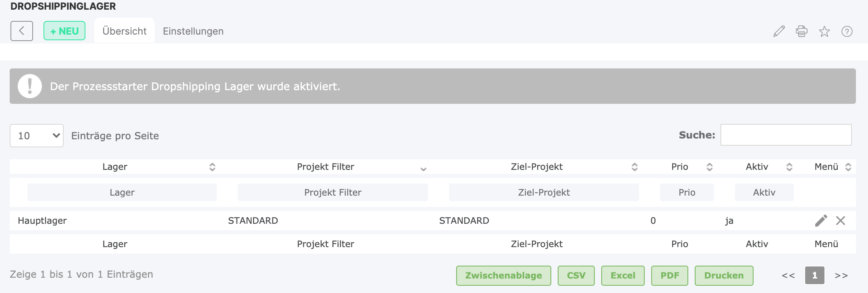
Task: Export table to Excel
Action: pos(623,276)
